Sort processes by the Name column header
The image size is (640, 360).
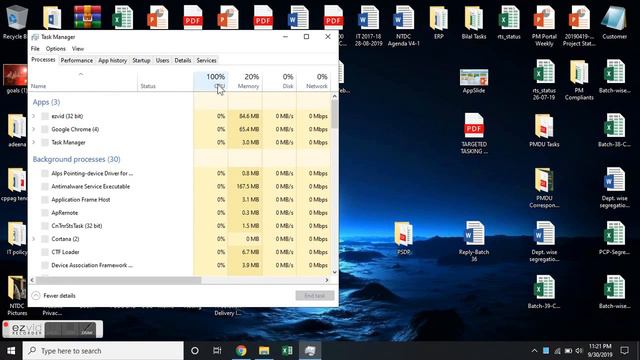pos(83,81)
